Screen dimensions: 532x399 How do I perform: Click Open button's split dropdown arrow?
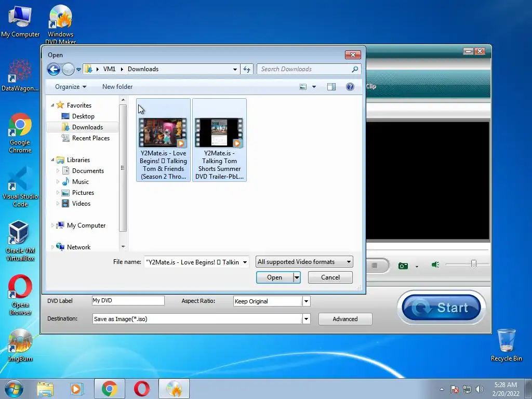click(297, 277)
